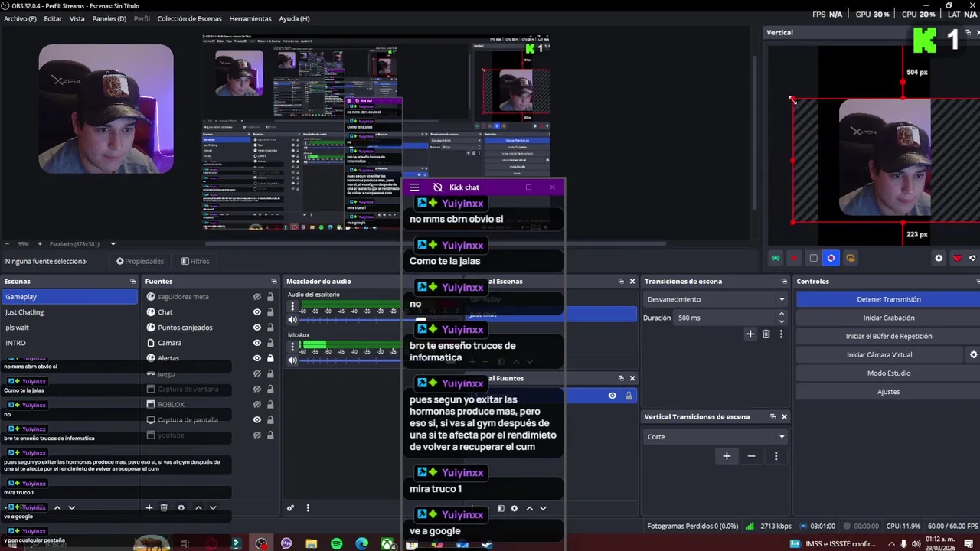
Task: Open Paneles menu
Action: click(109, 18)
